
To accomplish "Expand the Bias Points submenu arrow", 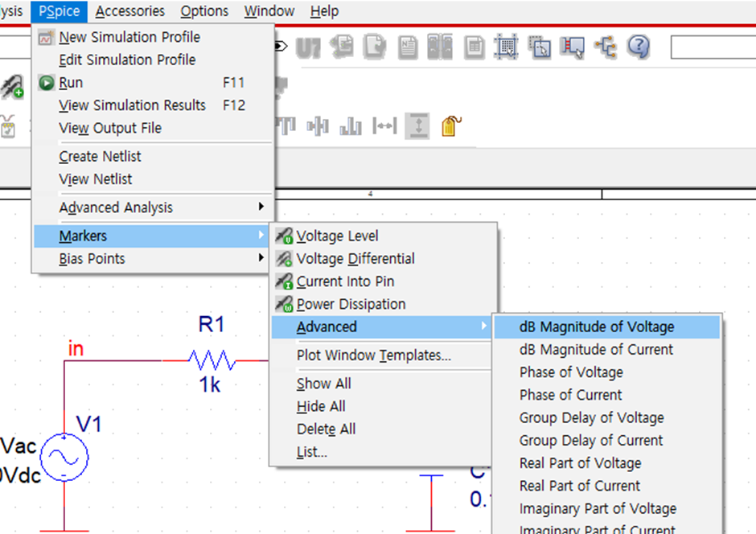I will (261, 258).
